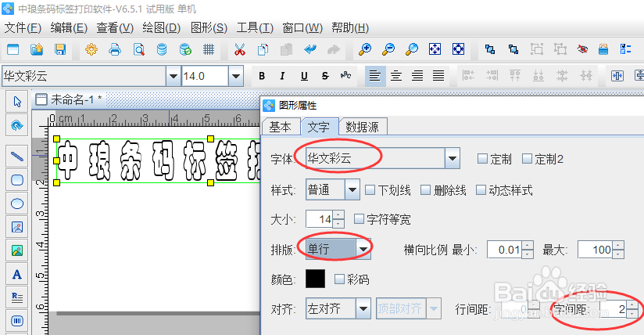Zoom in with the plus magnifier

click(365, 50)
